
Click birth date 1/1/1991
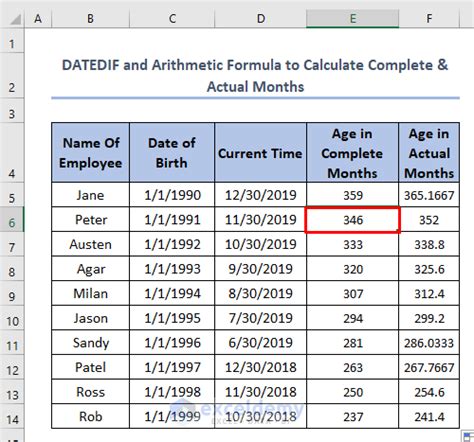click(172, 219)
